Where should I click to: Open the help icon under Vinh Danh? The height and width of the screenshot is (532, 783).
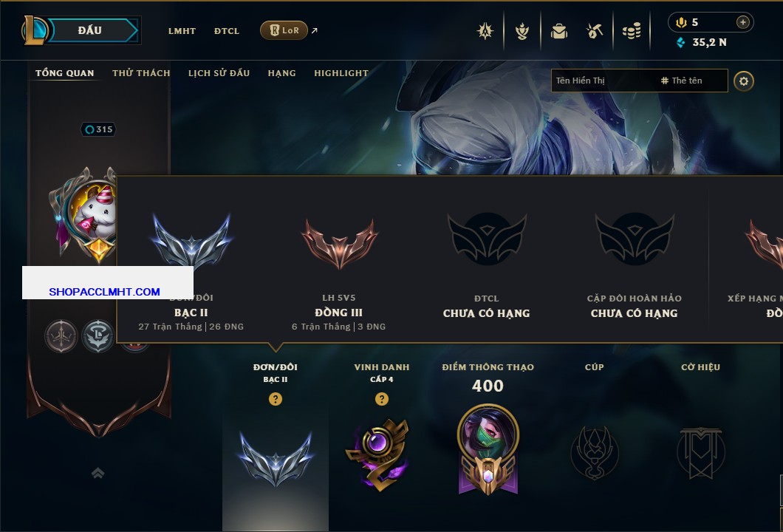[381, 399]
